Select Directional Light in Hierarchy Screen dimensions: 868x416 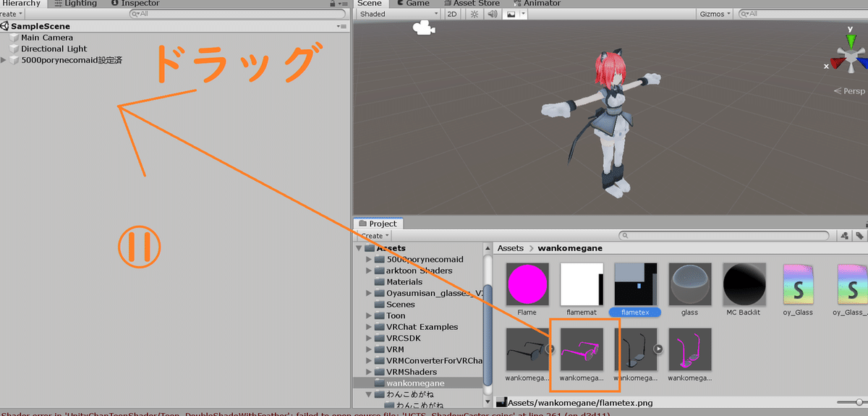coord(54,49)
